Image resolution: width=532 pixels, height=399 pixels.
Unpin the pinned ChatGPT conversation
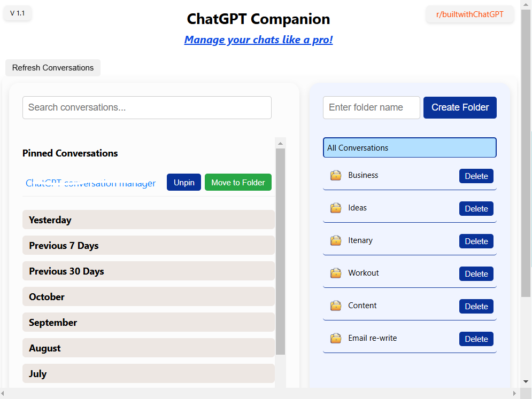point(183,182)
